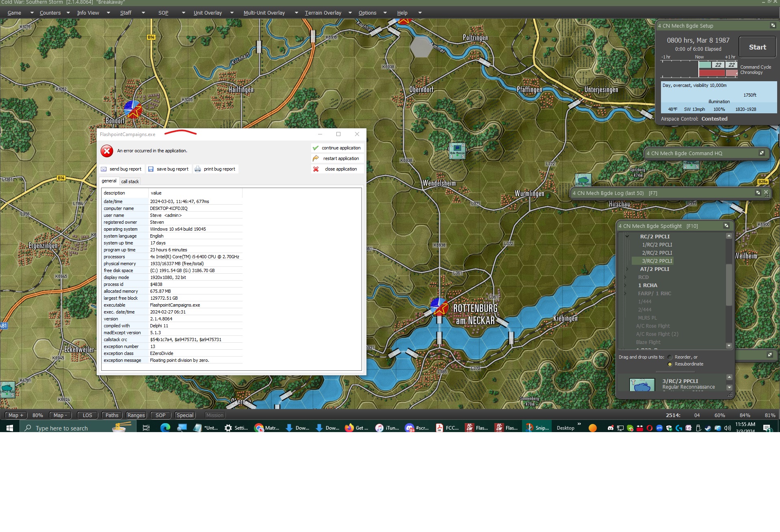Select the Bde Recce unit counter near Wendelsheim
Screen dimensions: 780x532
(457, 151)
